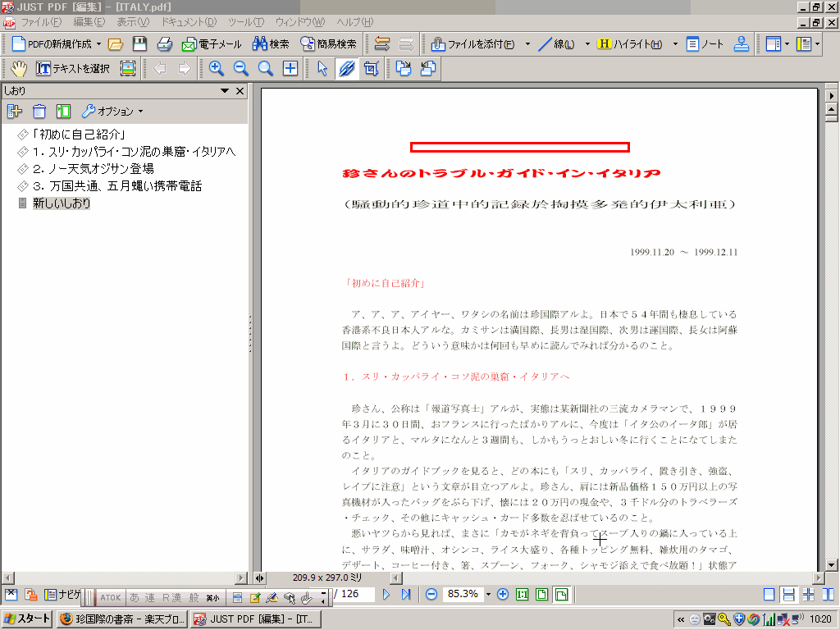Switch to 珍国際の書斎 Firefox taskbar window
The height and width of the screenshot is (630, 840).
122,619
